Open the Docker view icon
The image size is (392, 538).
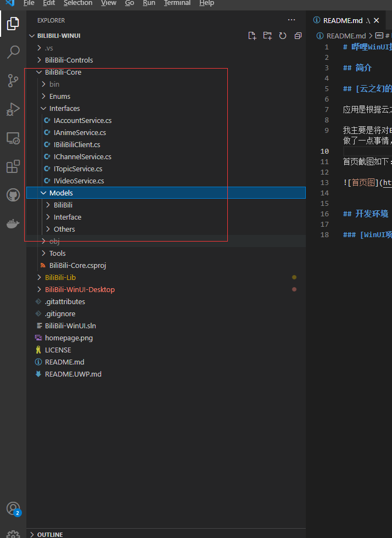tap(13, 224)
